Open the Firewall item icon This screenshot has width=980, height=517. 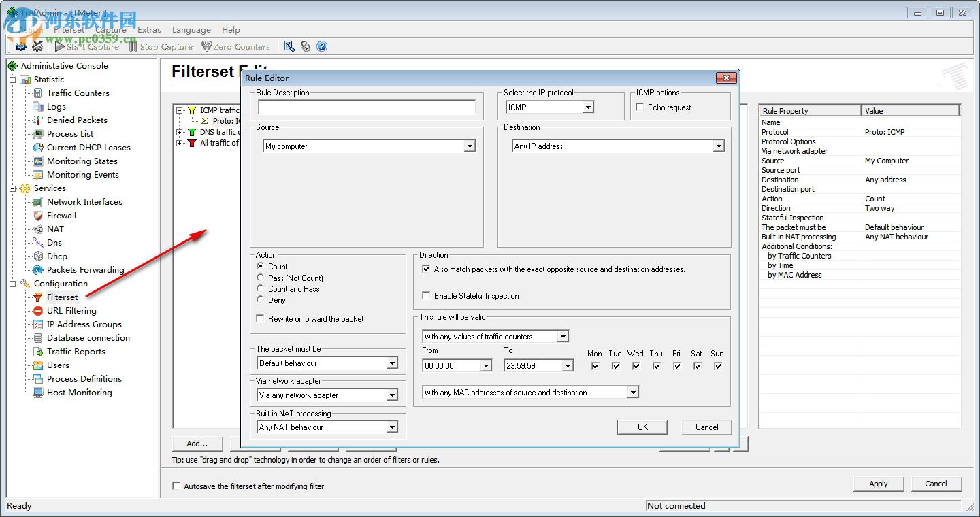point(38,216)
